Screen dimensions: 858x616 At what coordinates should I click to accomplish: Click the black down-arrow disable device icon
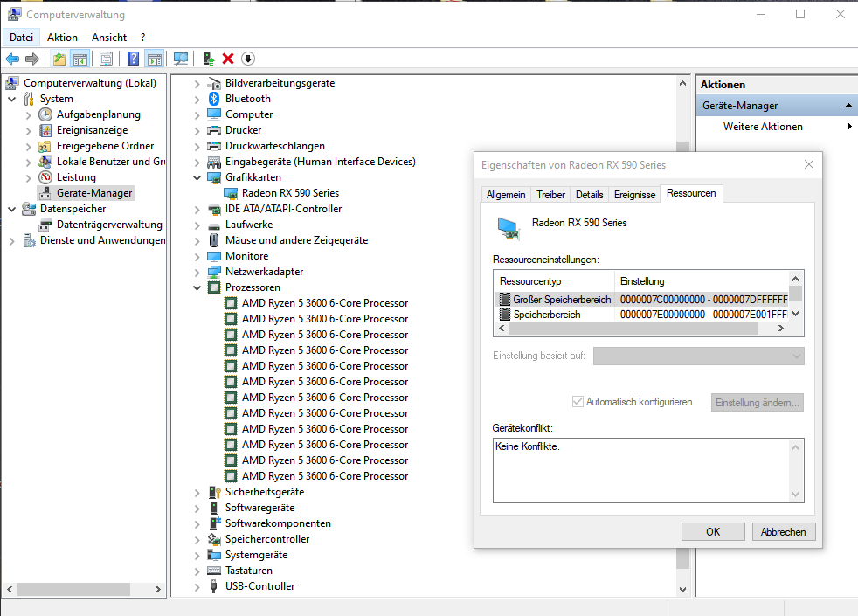click(248, 59)
